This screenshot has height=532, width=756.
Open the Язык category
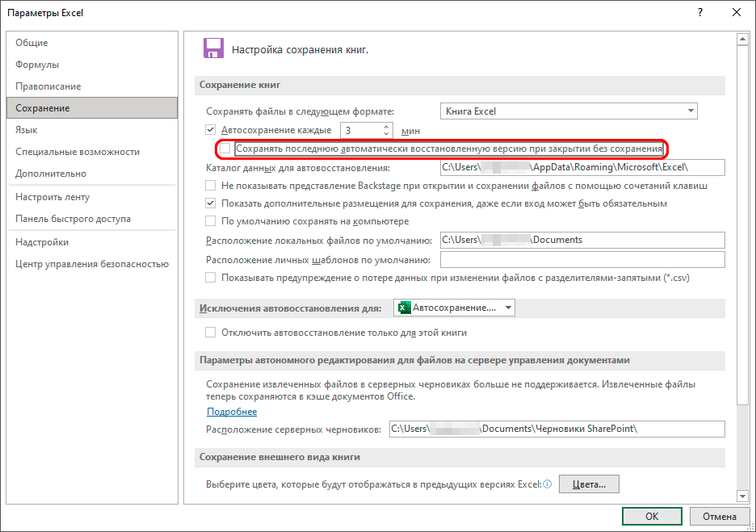[x=91, y=130]
